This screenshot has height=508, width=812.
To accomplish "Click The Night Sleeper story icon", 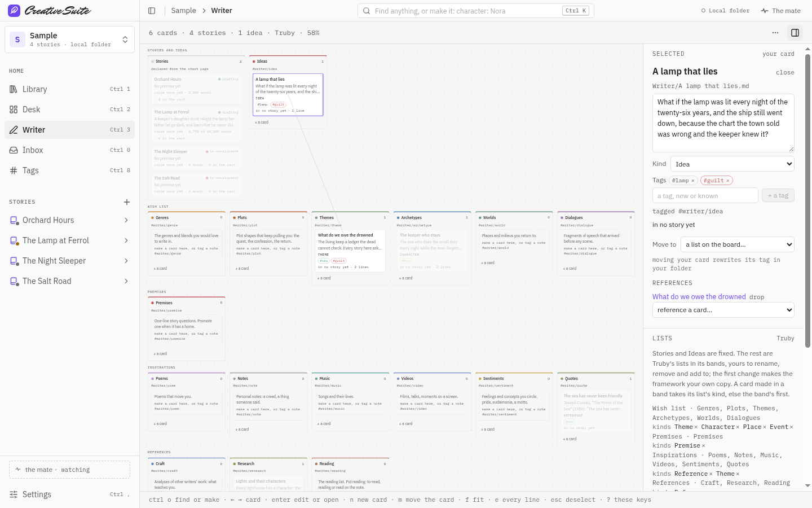I will pos(14,261).
